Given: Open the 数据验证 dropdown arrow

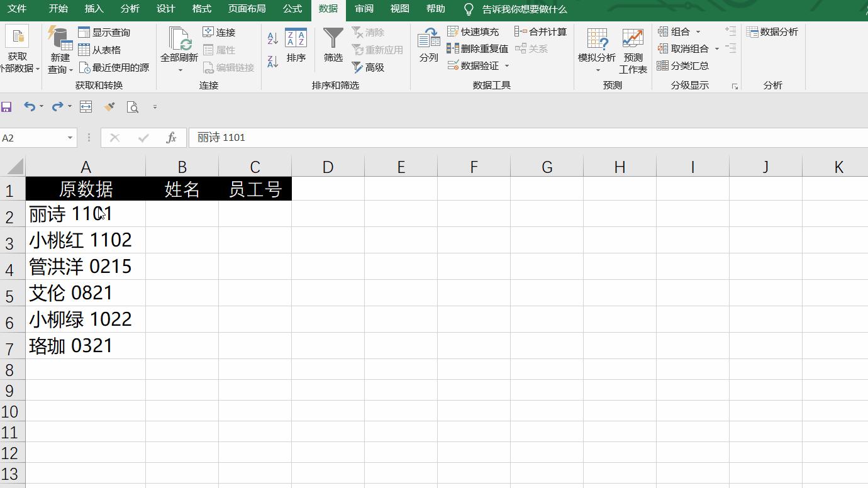Looking at the screenshot, I should tap(507, 65).
